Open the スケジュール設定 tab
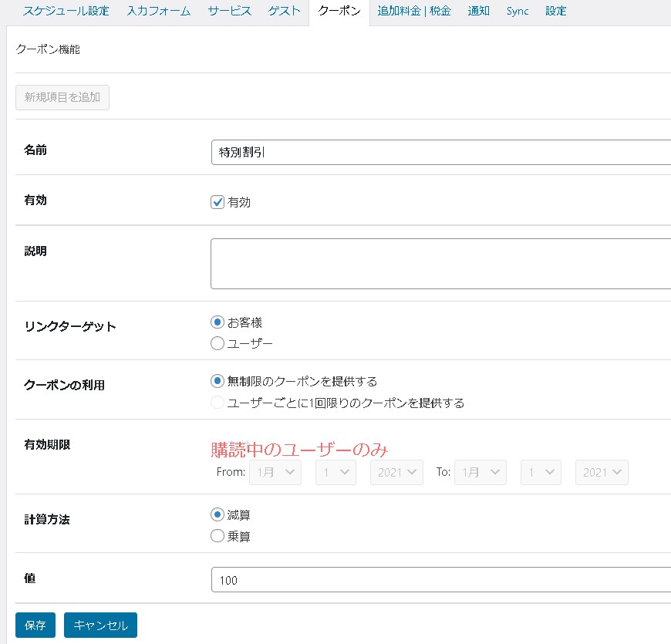Image resolution: width=671 pixels, height=644 pixels. coord(66,12)
